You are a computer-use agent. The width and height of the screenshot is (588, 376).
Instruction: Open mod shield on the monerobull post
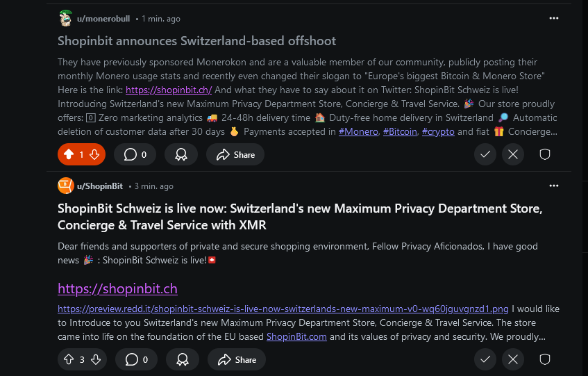tap(545, 154)
